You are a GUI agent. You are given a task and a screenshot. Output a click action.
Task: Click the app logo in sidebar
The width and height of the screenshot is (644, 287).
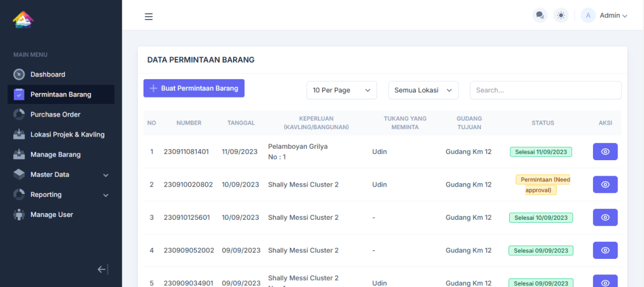[24, 20]
